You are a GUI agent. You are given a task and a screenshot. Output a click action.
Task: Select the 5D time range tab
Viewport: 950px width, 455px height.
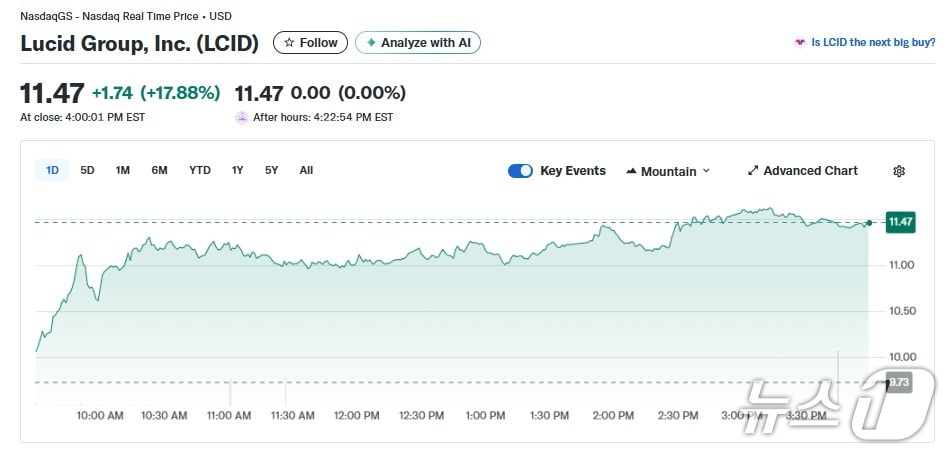tap(87, 170)
